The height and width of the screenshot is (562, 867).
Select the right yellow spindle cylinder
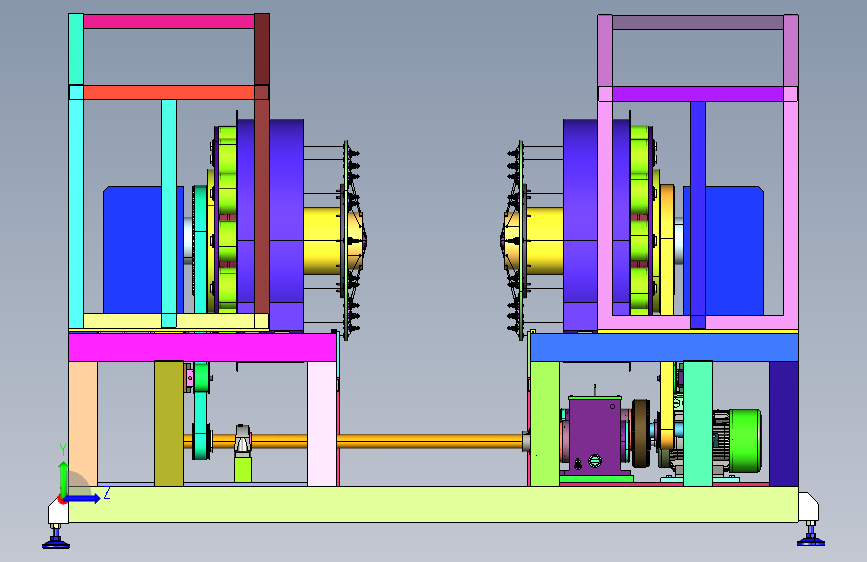[x=545, y=241]
